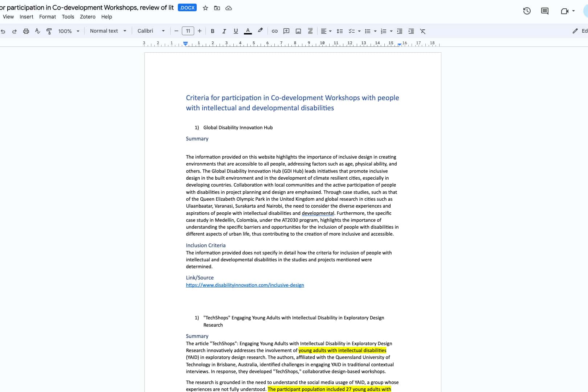
Task: Open the disabilityinnovation.com inclusive-design link
Action: pyautogui.click(x=245, y=285)
